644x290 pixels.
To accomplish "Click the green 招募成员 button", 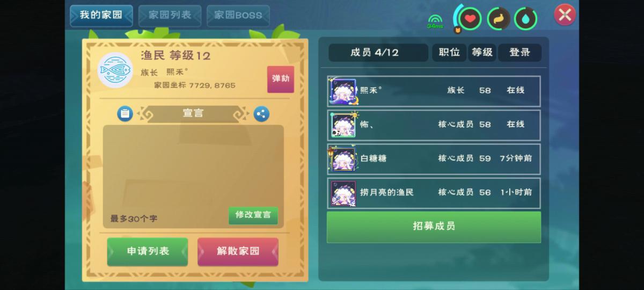I will point(434,227).
